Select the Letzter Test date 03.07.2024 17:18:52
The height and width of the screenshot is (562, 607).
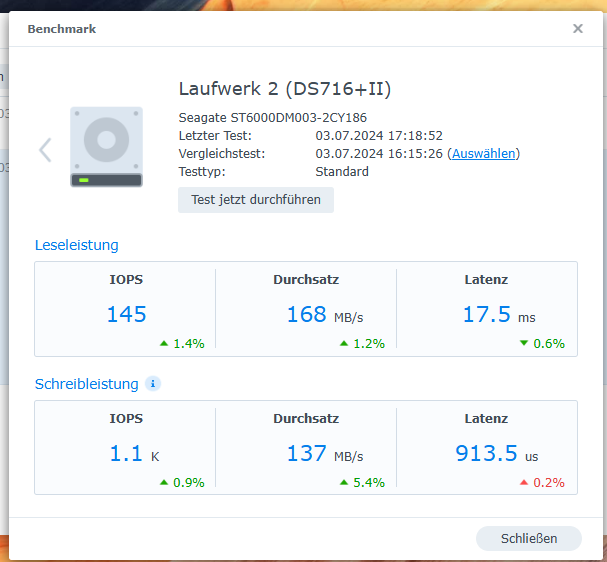(x=379, y=136)
